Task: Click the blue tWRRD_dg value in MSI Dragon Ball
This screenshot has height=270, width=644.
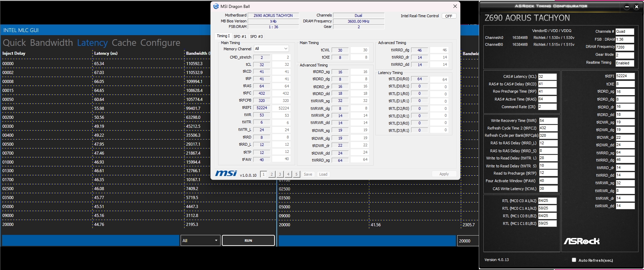Action: click(x=420, y=50)
